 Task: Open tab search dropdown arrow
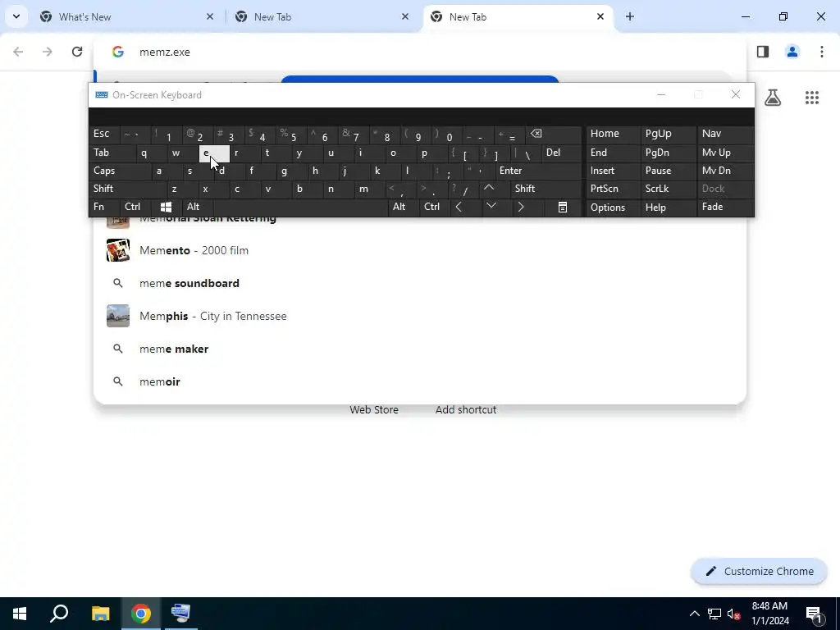click(x=16, y=16)
